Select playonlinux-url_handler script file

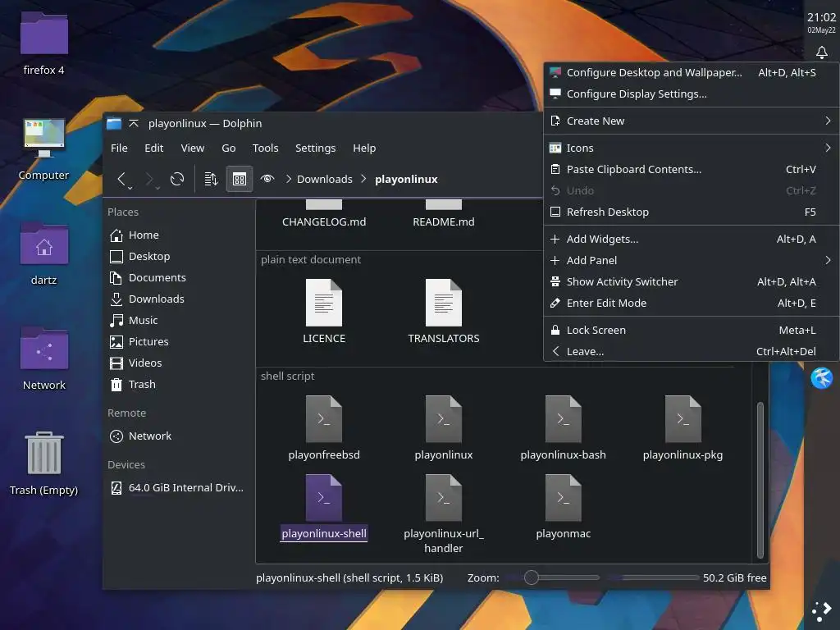444,514
